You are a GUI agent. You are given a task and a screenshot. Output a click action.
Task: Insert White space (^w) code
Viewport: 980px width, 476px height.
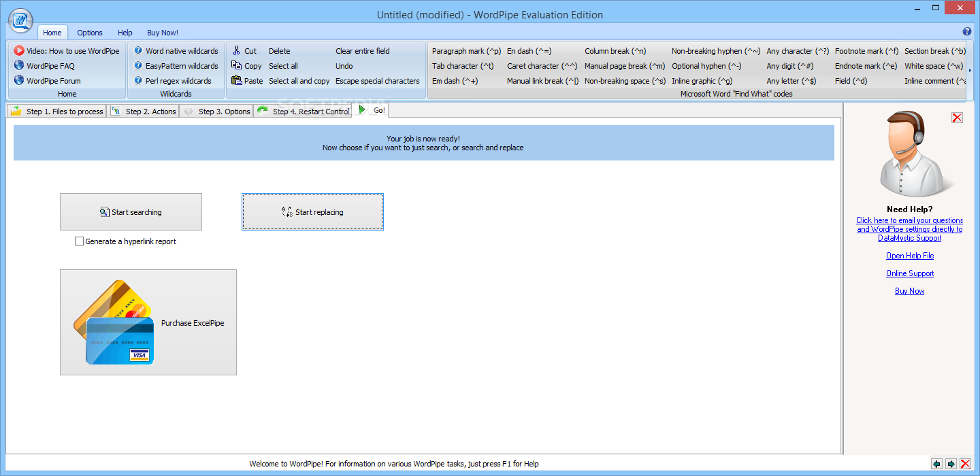[x=934, y=66]
